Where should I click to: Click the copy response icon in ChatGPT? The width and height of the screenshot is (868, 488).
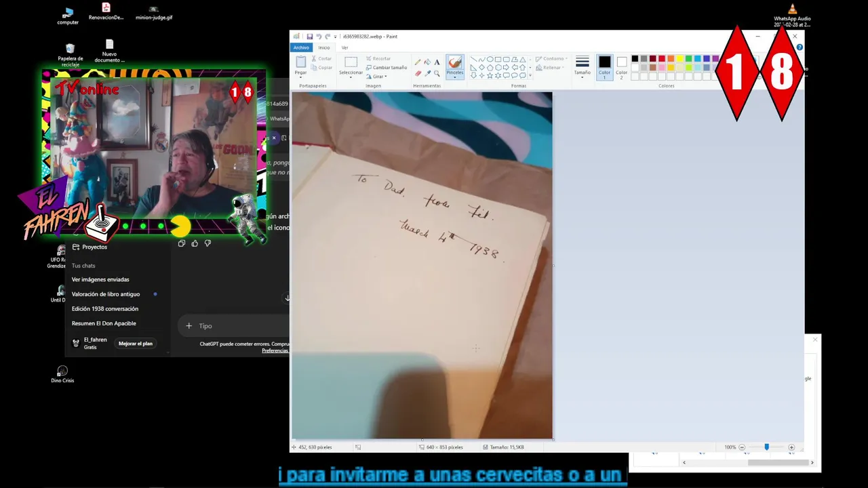181,243
